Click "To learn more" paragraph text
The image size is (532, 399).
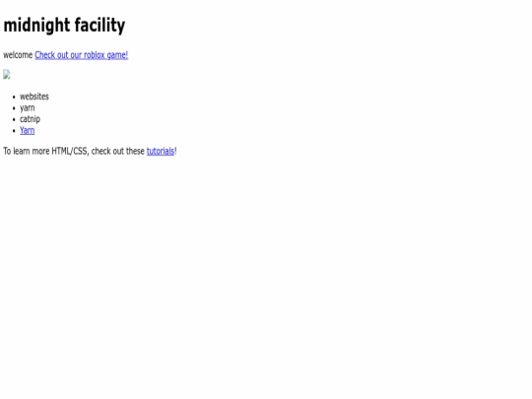27,151
